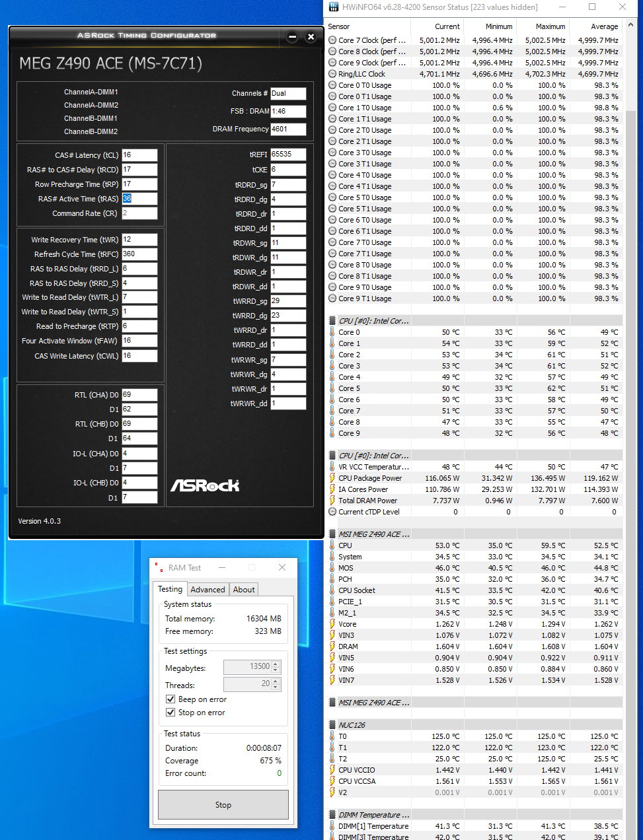
Task: Select the CPU Socket sensor row
Action: click(x=474, y=590)
